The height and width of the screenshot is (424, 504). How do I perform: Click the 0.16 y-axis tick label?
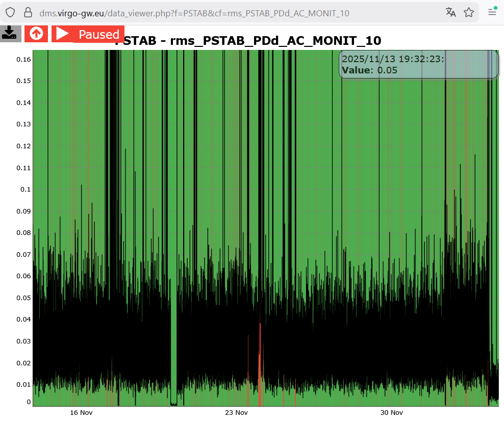tap(23, 59)
